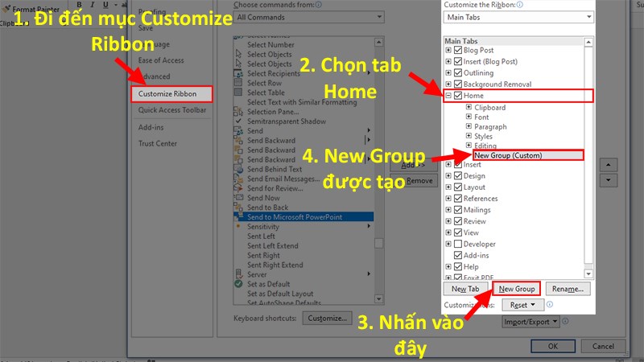Open the Save options category
The width and height of the screenshot is (644, 362).
pyautogui.click(x=146, y=28)
